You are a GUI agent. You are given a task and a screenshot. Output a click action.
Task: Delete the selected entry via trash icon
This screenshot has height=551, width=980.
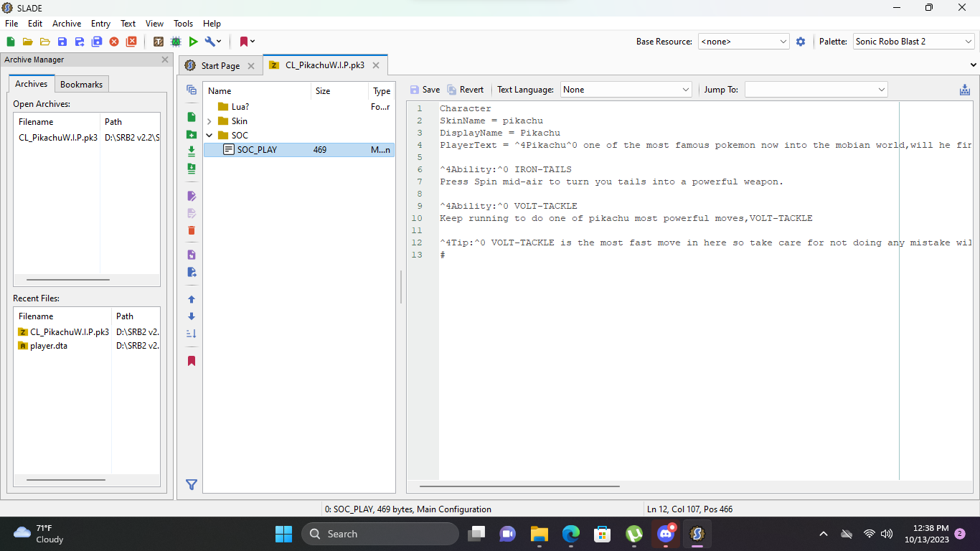pos(191,230)
